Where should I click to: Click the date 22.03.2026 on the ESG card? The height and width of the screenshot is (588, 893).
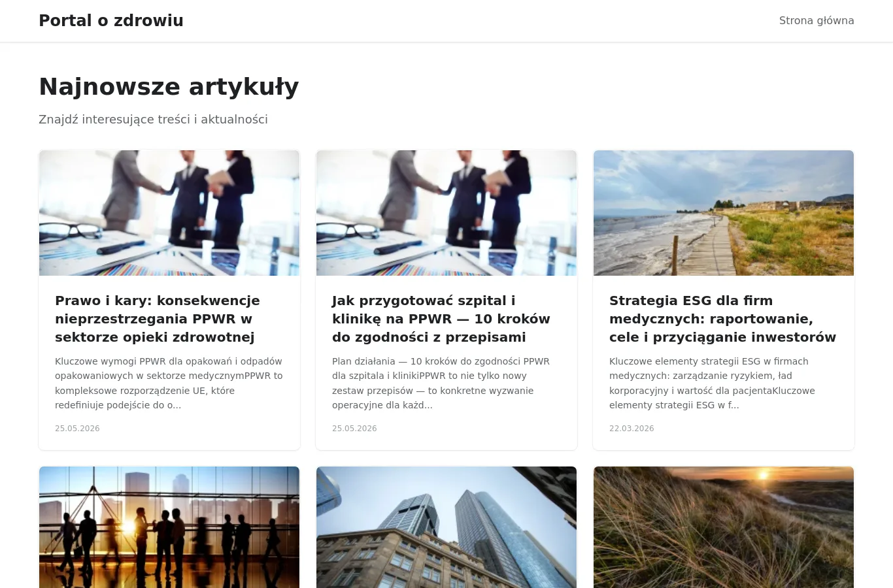(x=632, y=429)
